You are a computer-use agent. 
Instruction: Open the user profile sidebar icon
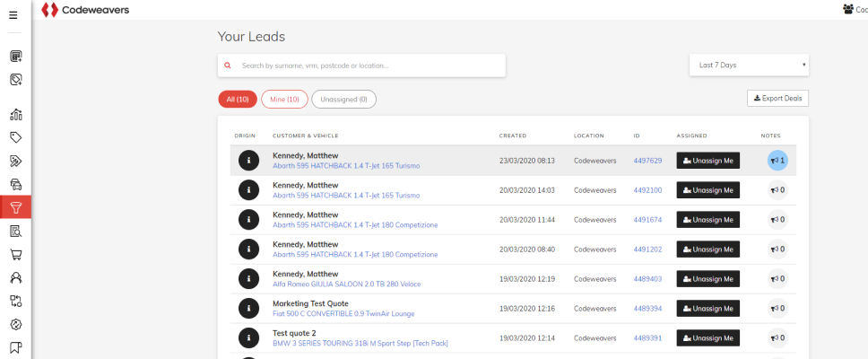[16, 277]
